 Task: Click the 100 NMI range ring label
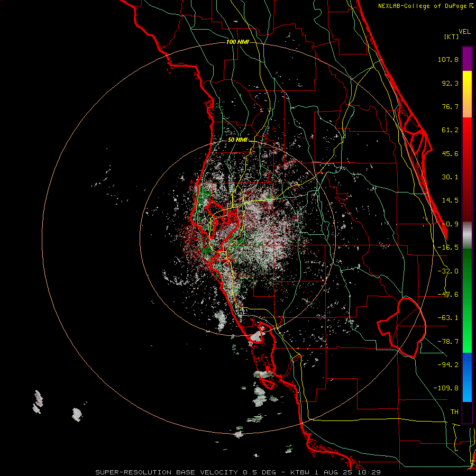(x=237, y=42)
